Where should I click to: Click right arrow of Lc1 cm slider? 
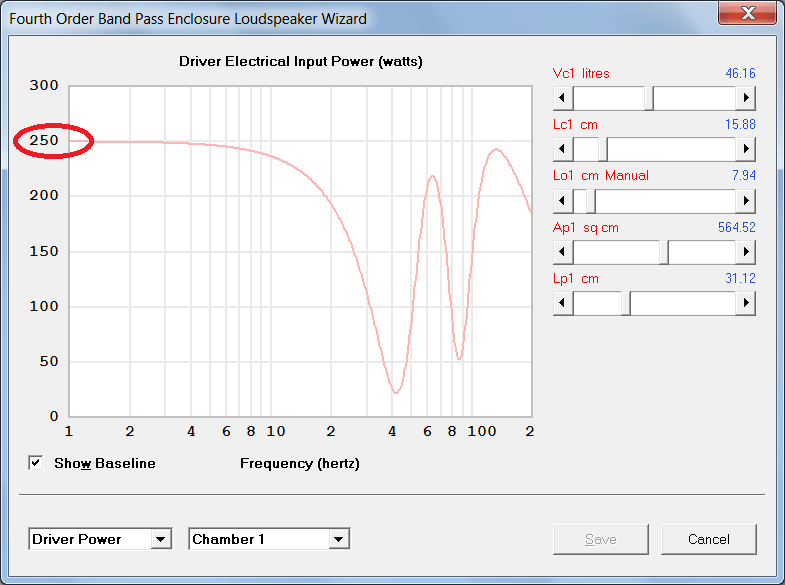[x=746, y=149]
